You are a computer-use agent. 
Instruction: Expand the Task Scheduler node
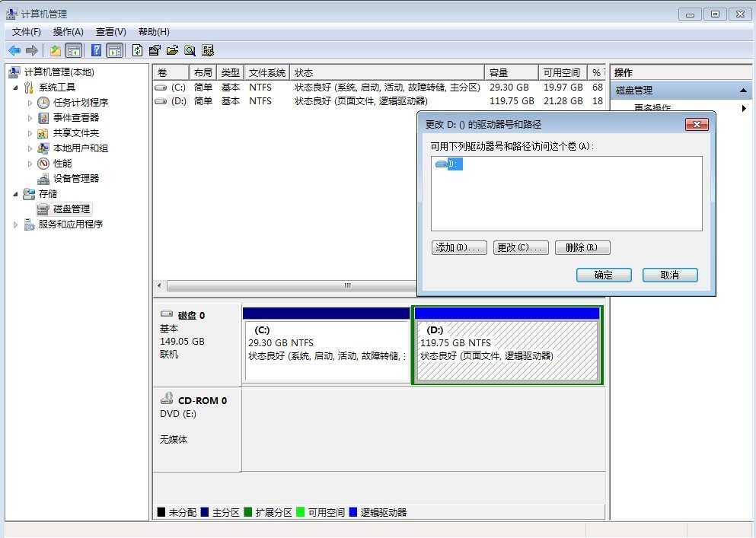(30, 103)
